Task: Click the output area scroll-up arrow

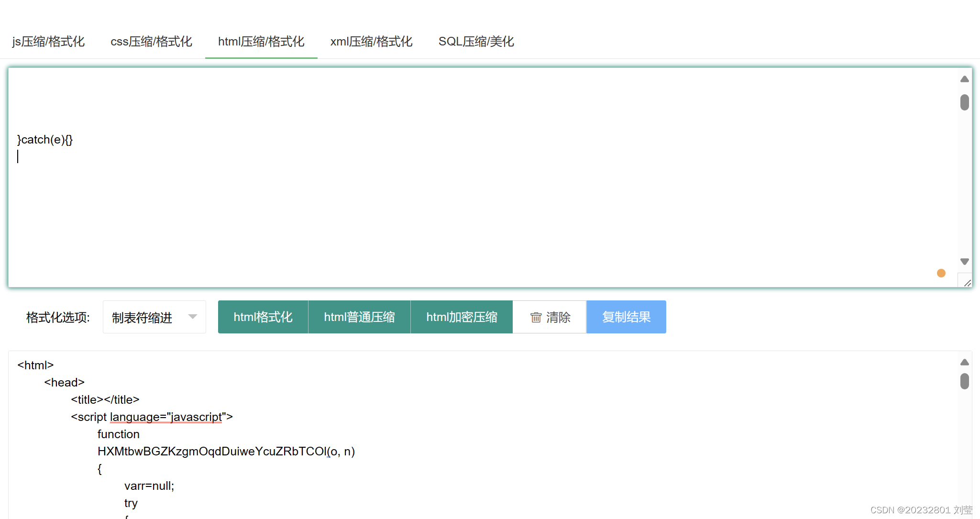Action: tap(965, 363)
